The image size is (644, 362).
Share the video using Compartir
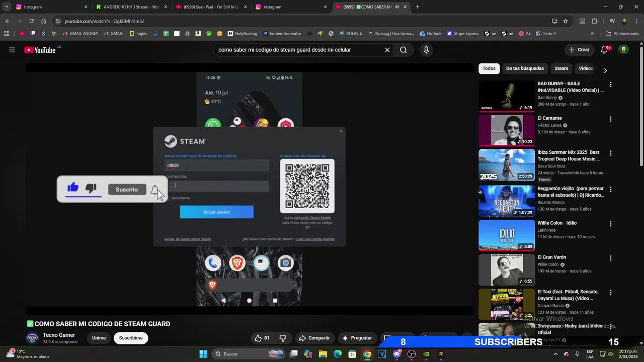[314, 338]
